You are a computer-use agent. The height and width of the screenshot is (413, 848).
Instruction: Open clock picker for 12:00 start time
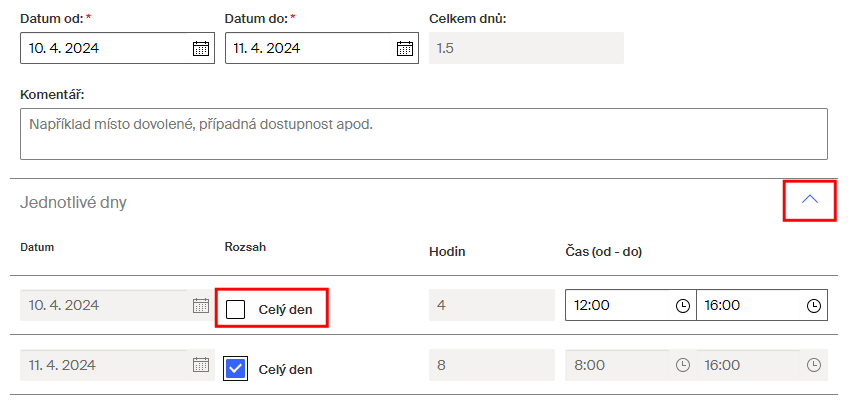click(x=683, y=305)
